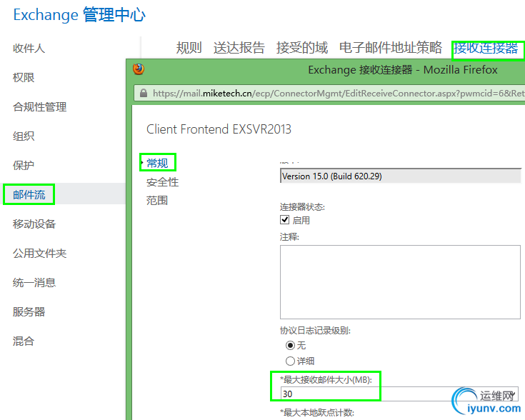This screenshot has width=525, height=420.
Task: Click the padlock icon in address bar
Action: (144, 93)
